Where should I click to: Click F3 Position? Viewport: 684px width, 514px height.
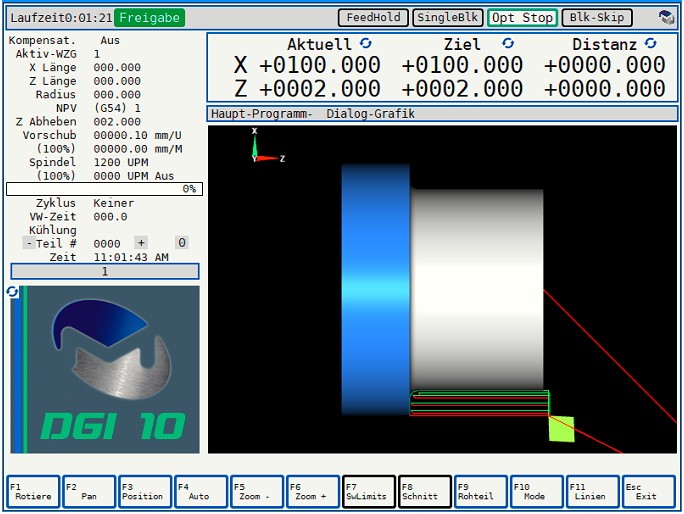coord(145,492)
